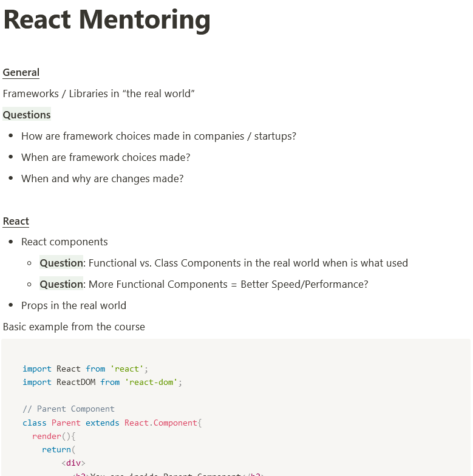Click the import ReactDOM code line

pyautogui.click(x=102, y=382)
